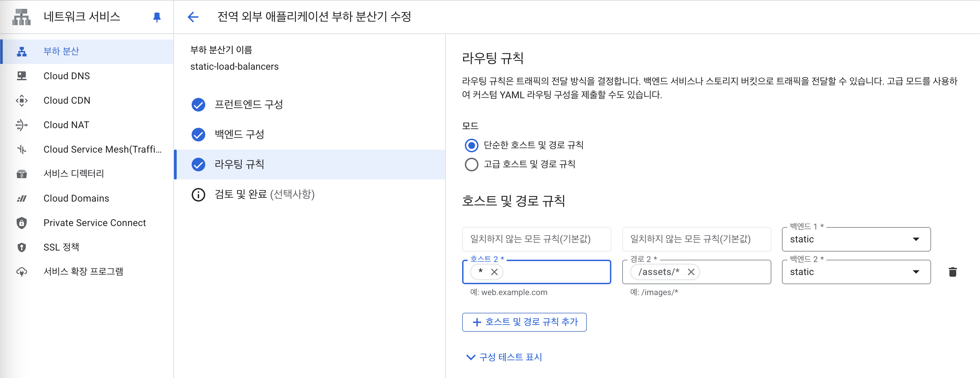
Task: Go to the 백엔드 구성 step
Action: click(x=239, y=134)
